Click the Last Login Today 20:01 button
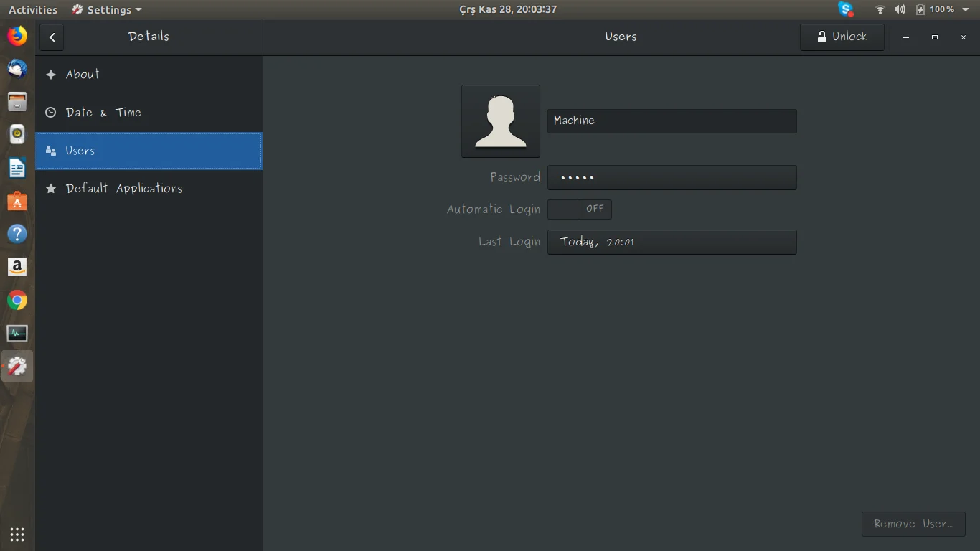This screenshot has width=980, height=551. click(x=672, y=242)
